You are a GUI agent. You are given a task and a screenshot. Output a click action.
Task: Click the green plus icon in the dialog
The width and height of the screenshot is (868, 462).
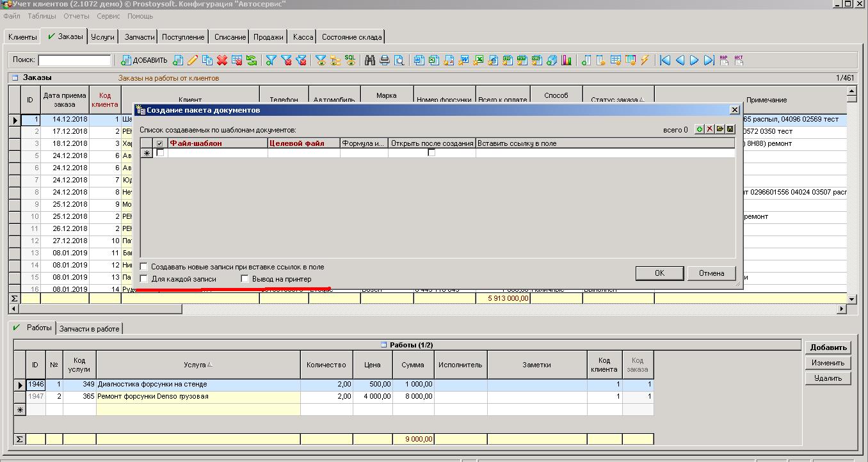[700, 129]
